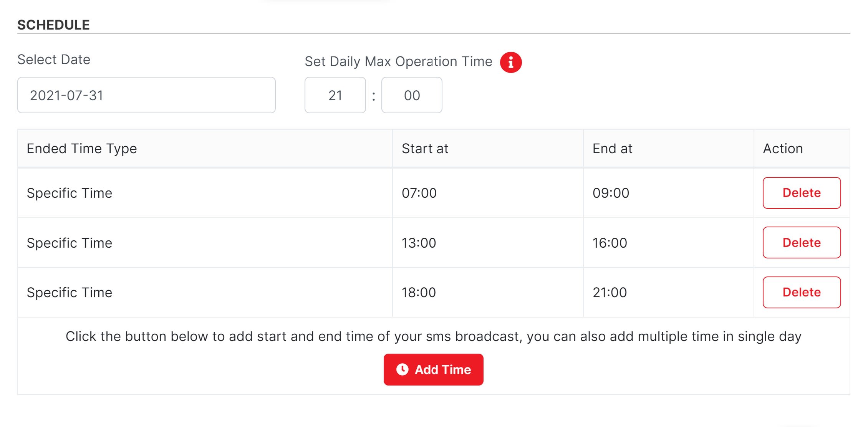
Task: Click the Ended Time Type column header
Action: click(82, 149)
